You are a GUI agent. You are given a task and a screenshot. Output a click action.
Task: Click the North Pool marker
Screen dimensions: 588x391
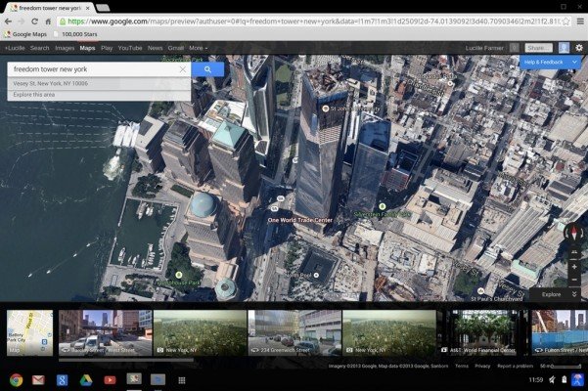[316, 275]
